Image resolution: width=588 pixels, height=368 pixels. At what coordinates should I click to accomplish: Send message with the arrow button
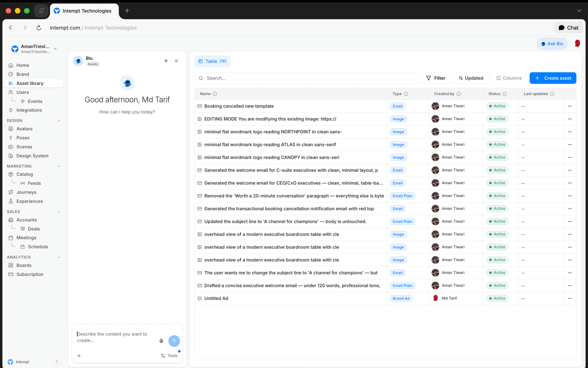click(x=174, y=341)
